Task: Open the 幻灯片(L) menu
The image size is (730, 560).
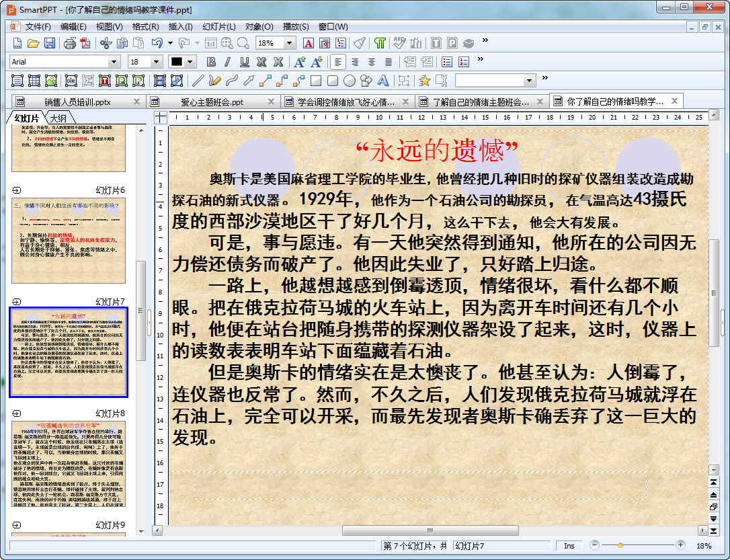Action: point(219,26)
